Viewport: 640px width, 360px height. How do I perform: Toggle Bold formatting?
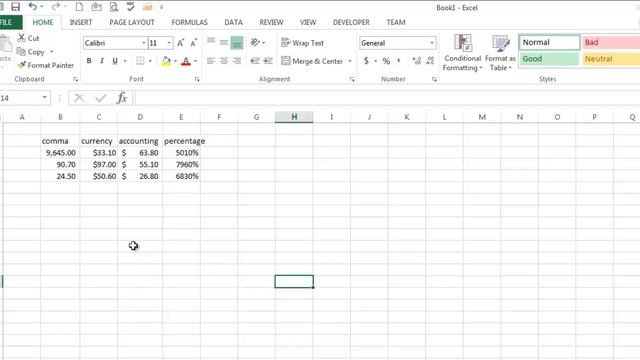point(89,61)
